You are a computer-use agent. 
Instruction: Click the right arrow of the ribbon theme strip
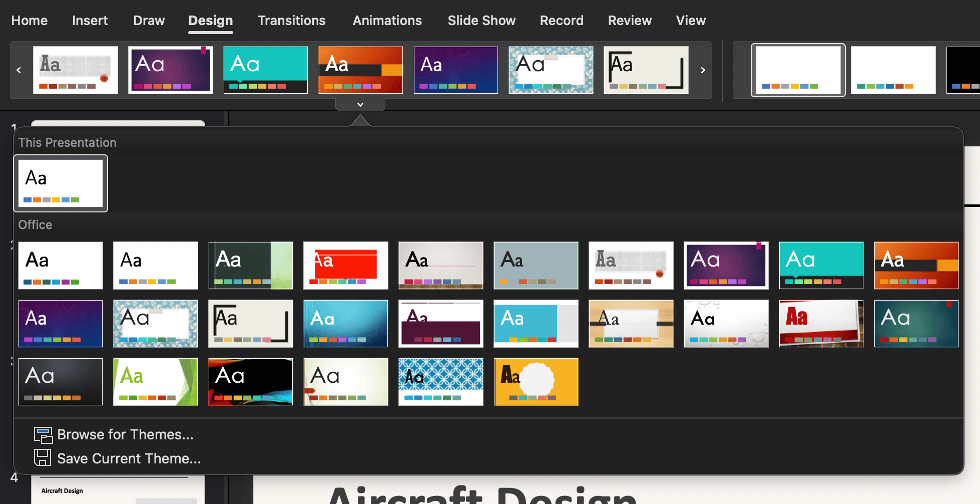(x=703, y=70)
